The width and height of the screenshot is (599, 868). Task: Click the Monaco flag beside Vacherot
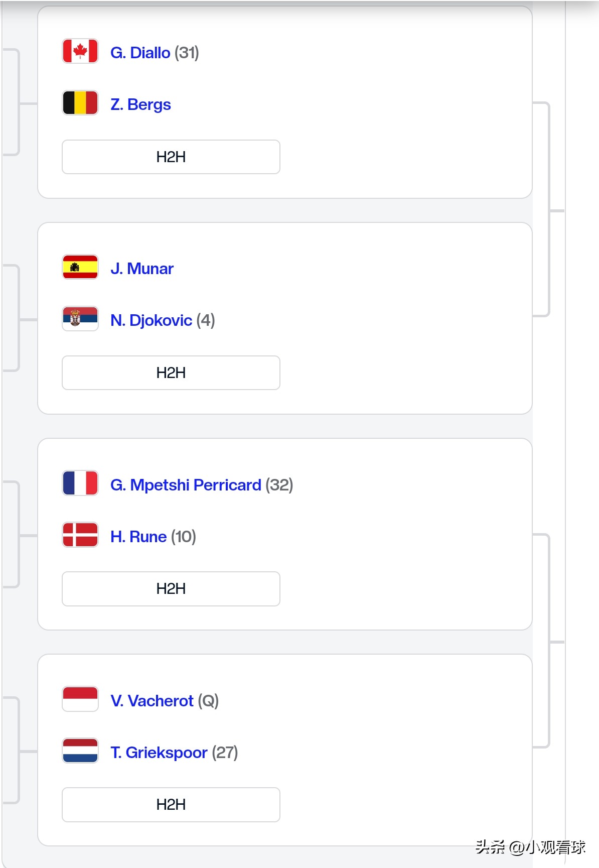[x=80, y=699]
